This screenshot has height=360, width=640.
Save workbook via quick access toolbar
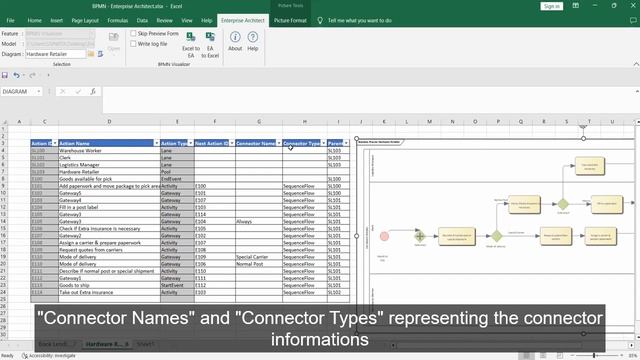pos(5,75)
